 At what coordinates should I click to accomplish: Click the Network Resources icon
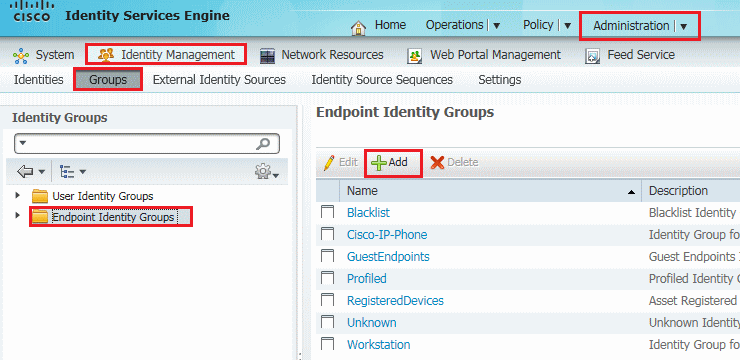point(267,56)
